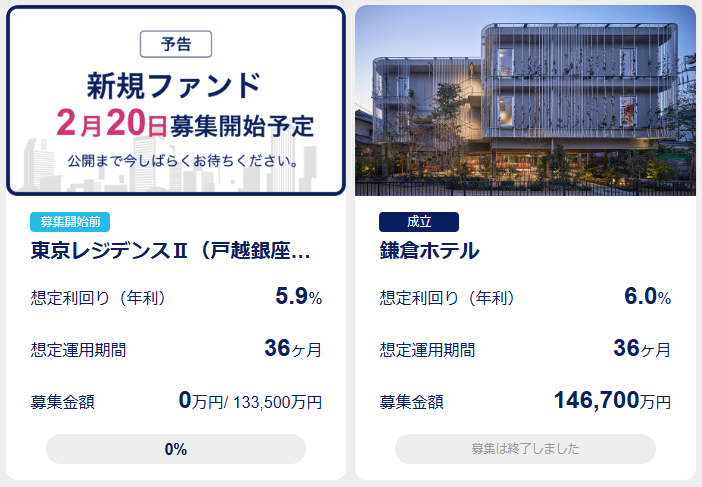
Task: Click 募集金額 label on Kamakura Hotel card
Action: (x=412, y=403)
